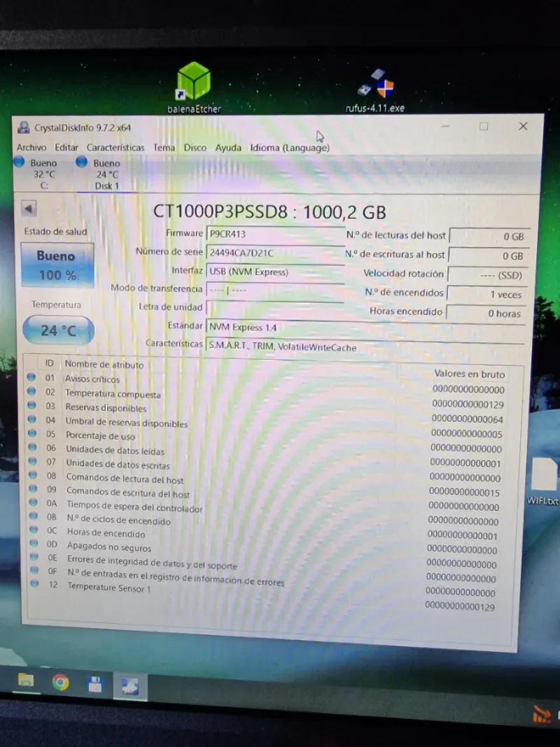Viewport: 560px width, 747px height.
Task: Click the disk title CT1000P3PSSD8 : 1000,2 GB
Action: click(x=269, y=211)
